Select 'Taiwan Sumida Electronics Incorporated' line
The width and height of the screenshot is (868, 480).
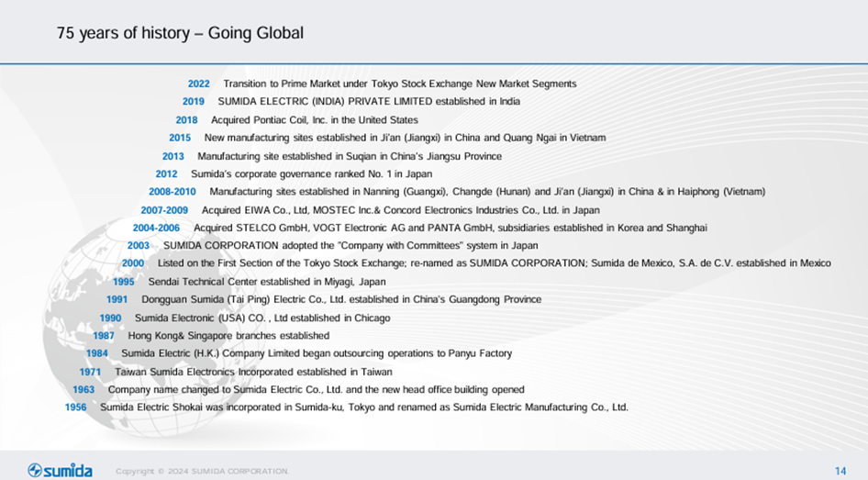click(x=253, y=372)
